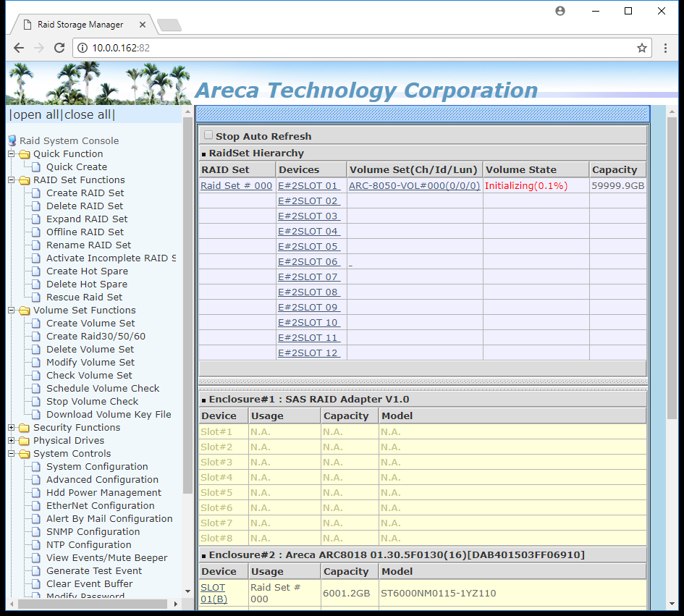
Task: Click the sidebar horizontal scrollbar right arrow
Action: click(177, 603)
